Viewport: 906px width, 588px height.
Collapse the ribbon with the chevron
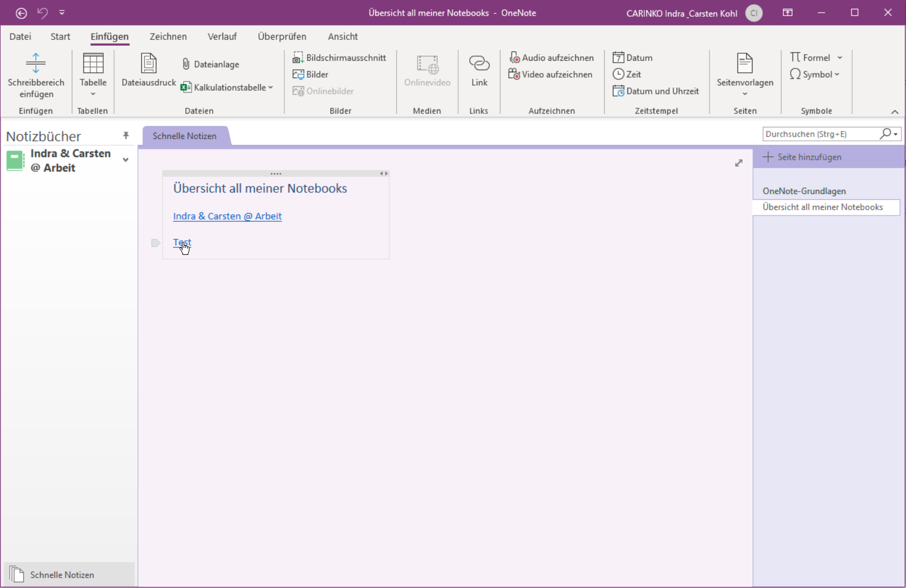coord(894,111)
